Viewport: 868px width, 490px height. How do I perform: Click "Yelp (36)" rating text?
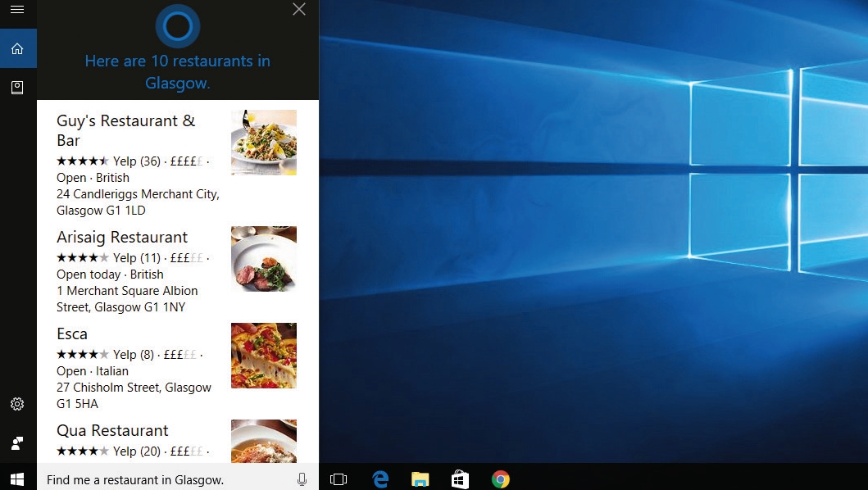coord(137,161)
